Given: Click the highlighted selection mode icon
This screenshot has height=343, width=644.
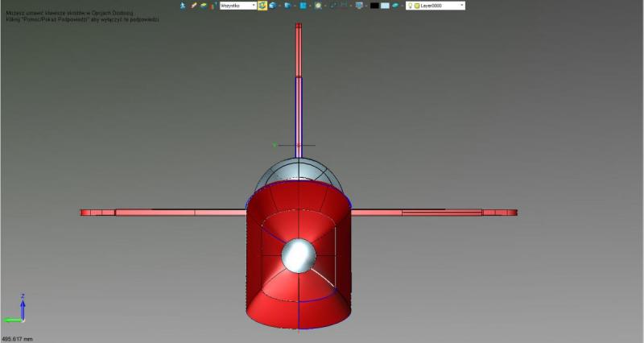Looking at the screenshot, I should pos(262,6).
